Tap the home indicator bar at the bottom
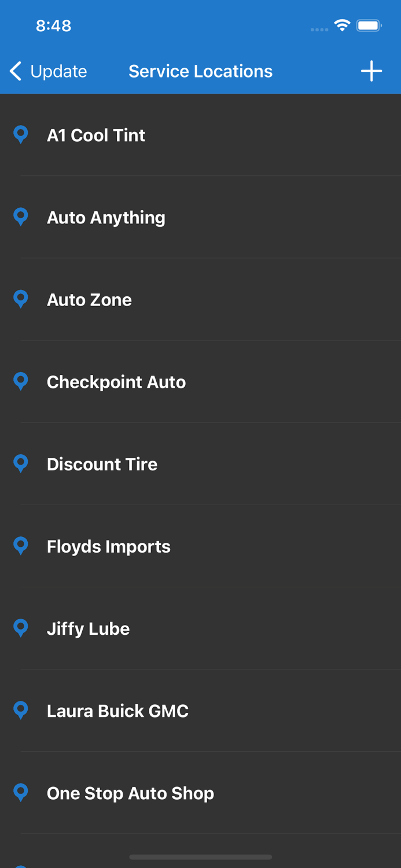401x868 pixels. pyautogui.click(x=200, y=857)
